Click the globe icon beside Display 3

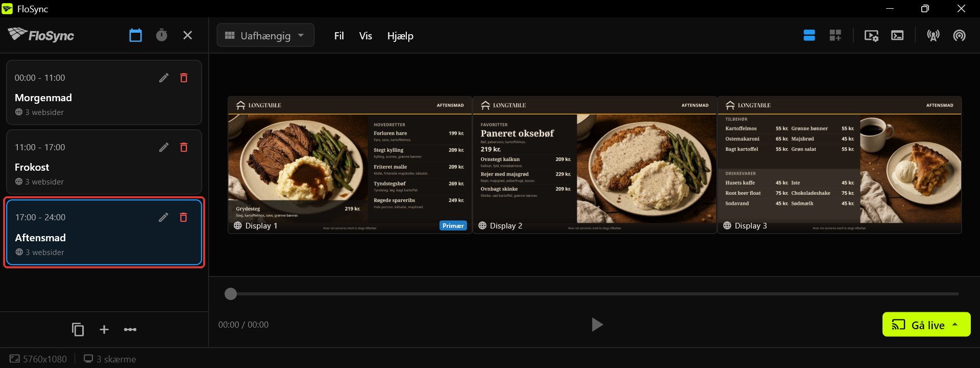pyautogui.click(x=727, y=225)
